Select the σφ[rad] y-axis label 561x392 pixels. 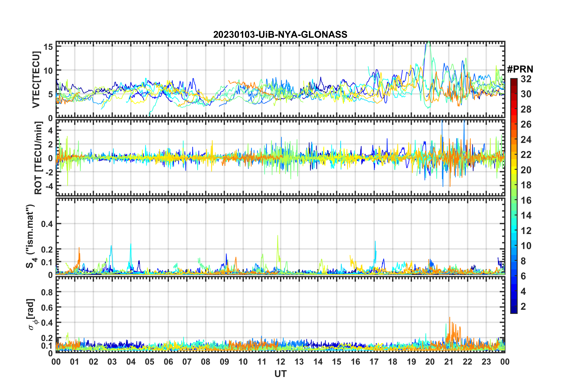coord(32,314)
